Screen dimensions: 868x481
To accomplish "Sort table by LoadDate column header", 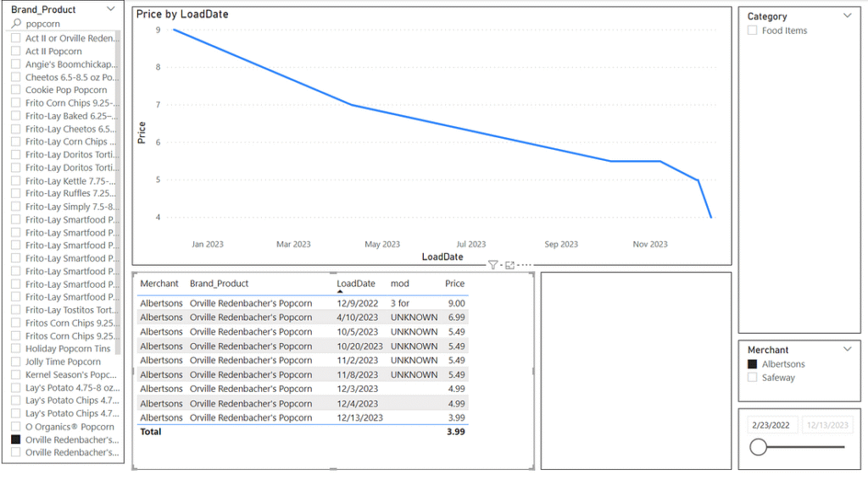I will [356, 284].
